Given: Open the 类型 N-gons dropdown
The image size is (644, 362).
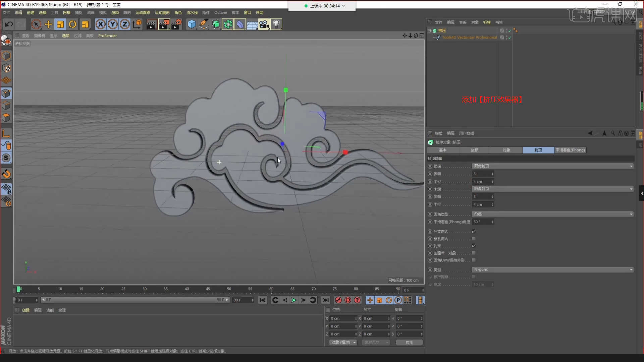Looking at the screenshot, I should pos(553,269).
